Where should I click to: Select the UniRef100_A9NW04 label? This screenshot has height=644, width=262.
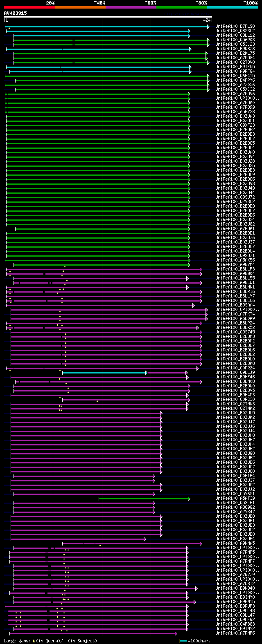(x=235, y=274)
